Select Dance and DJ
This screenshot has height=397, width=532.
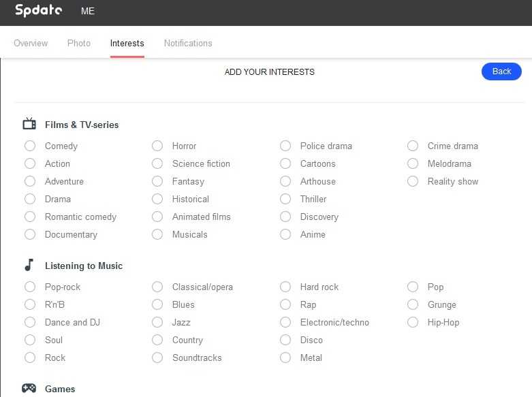point(30,322)
